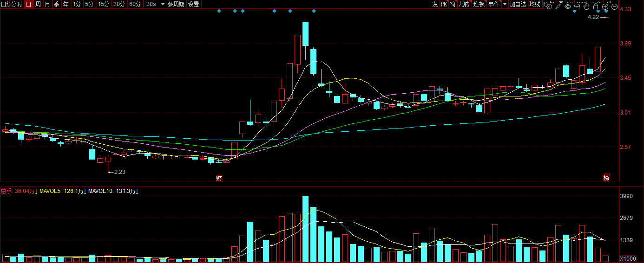Click the 总手: 36.04万 volume label

tap(18, 191)
